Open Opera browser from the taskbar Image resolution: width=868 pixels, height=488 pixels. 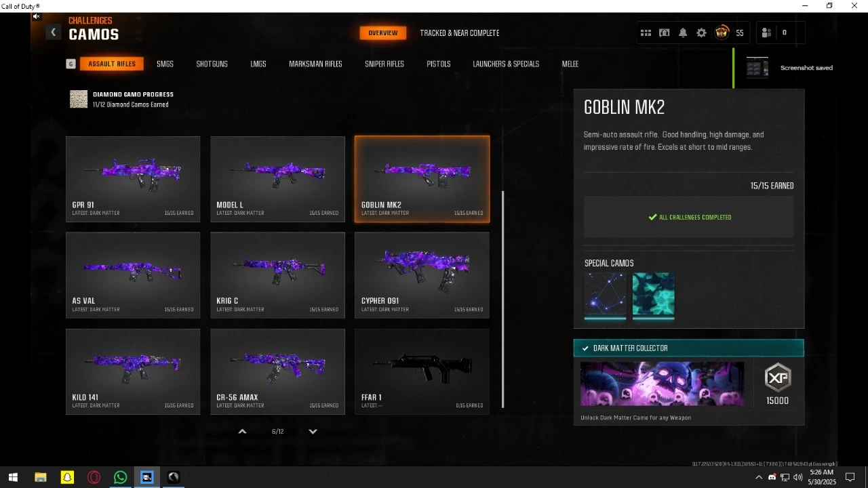point(94,477)
